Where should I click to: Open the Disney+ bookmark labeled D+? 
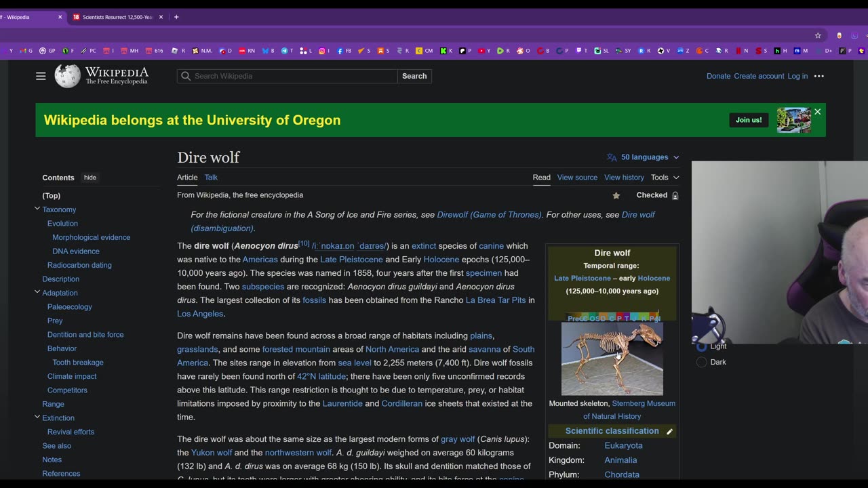coord(825,50)
